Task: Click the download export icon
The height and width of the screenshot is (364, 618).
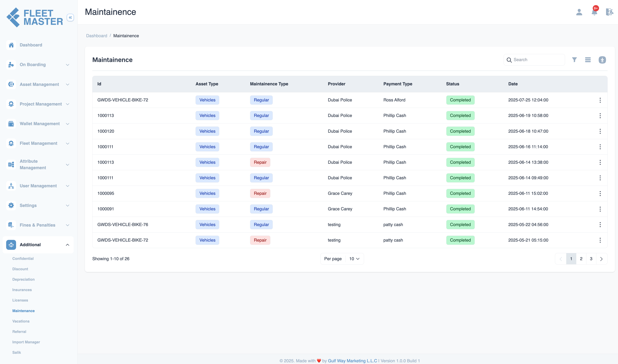Action: tap(602, 60)
